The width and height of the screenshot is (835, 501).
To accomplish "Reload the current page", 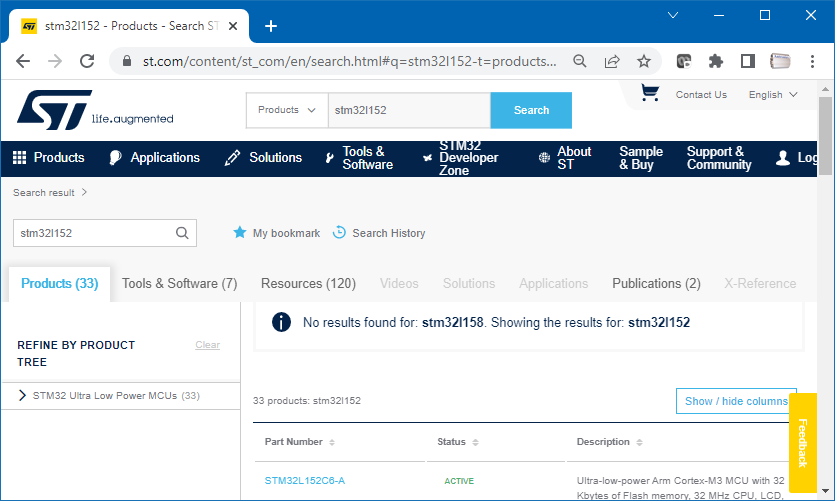I will (87, 61).
